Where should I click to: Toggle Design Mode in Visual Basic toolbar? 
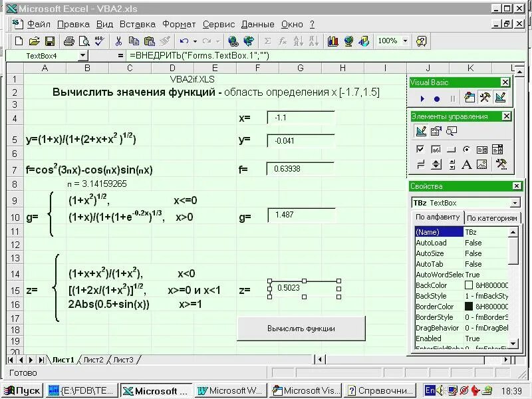coord(501,98)
